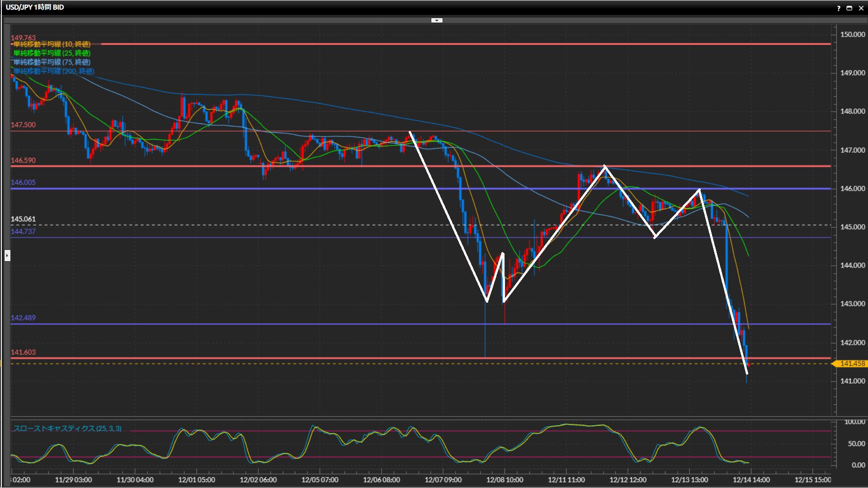Select the 141.603 red horizontal line label

[23, 352]
